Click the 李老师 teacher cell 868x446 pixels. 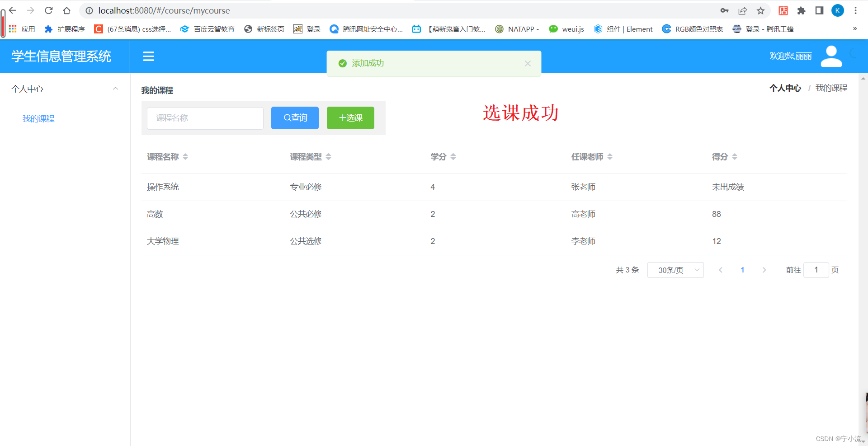[583, 241]
